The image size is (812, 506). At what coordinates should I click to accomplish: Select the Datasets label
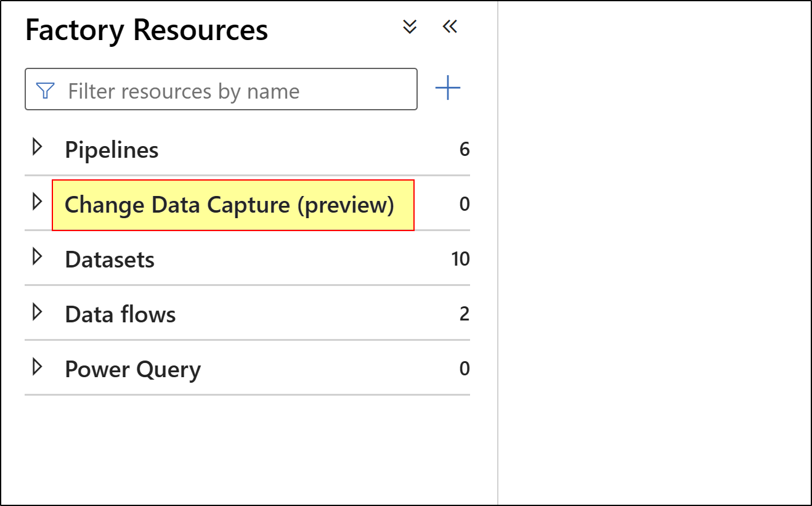110,259
